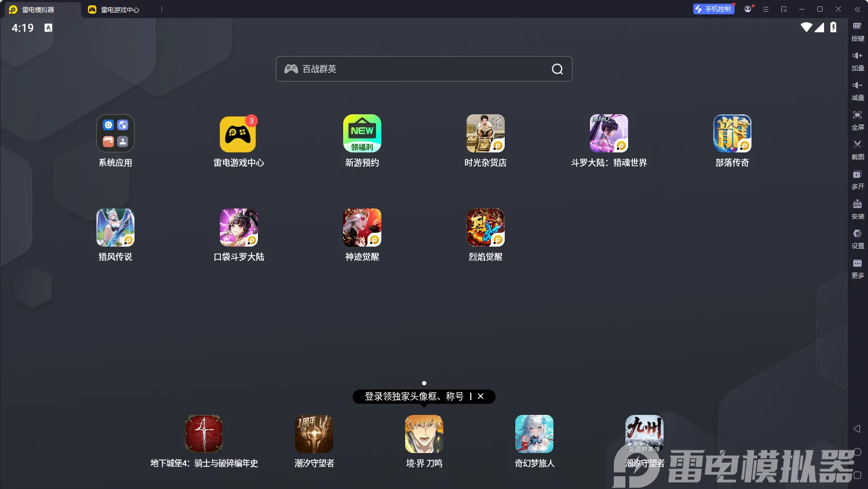Click the magnifier search icon
This screenshot has height=489, width=868.
click(x=557, y=69)
